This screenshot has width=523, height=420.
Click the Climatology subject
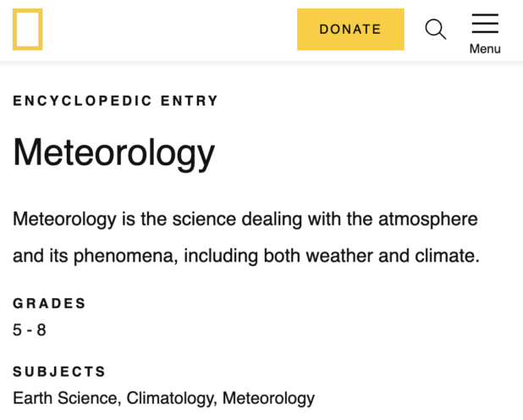[x=172, y=399]
